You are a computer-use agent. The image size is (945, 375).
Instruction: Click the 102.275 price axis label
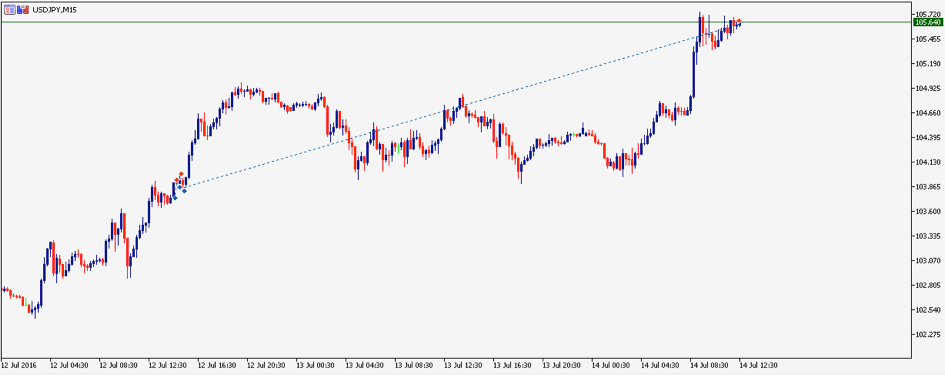click(928, 334)
